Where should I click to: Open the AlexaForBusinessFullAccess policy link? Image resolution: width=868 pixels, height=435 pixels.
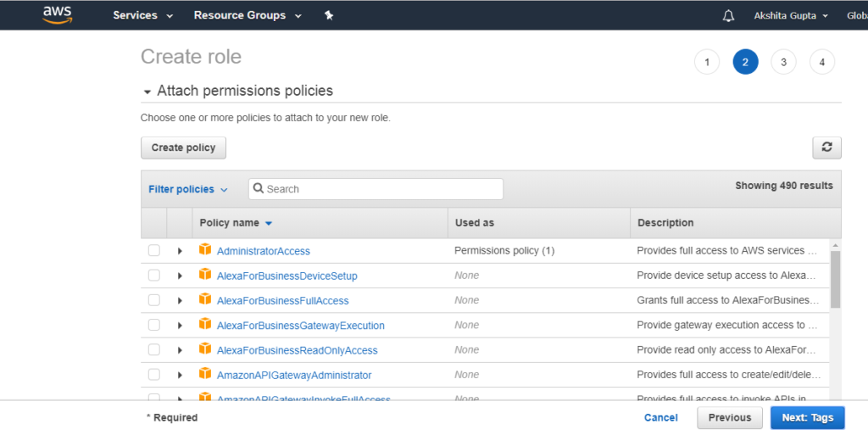tap(282, 301)
